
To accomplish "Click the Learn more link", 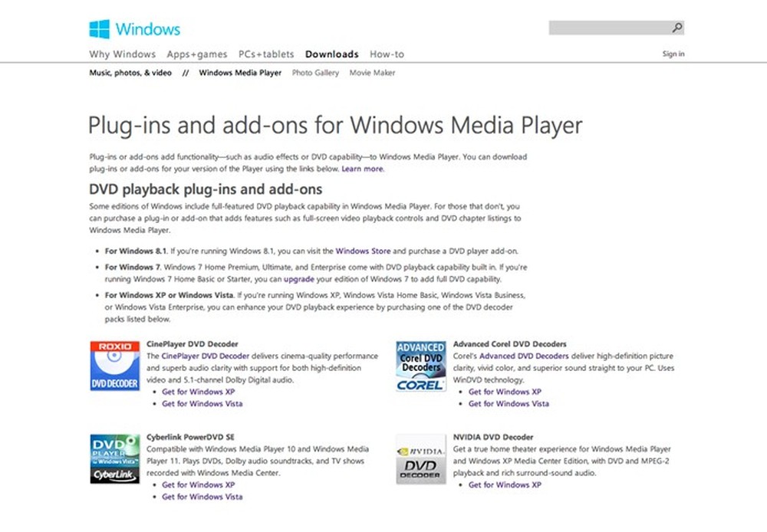I will [362, 169].
